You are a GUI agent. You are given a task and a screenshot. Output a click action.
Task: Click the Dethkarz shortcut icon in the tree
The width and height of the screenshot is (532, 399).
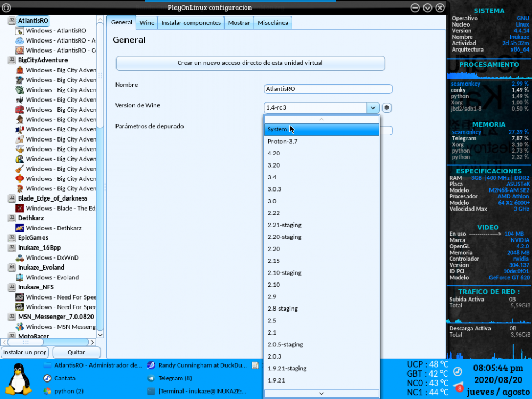(20, 228)
